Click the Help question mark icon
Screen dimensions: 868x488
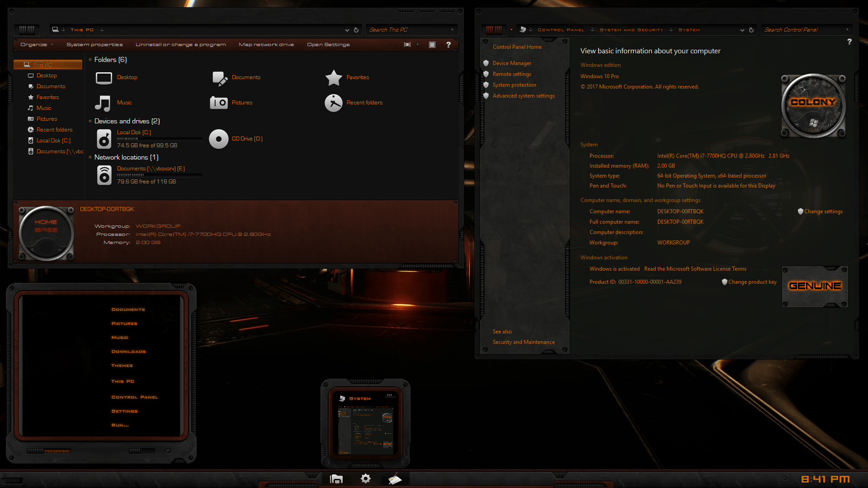448,44
